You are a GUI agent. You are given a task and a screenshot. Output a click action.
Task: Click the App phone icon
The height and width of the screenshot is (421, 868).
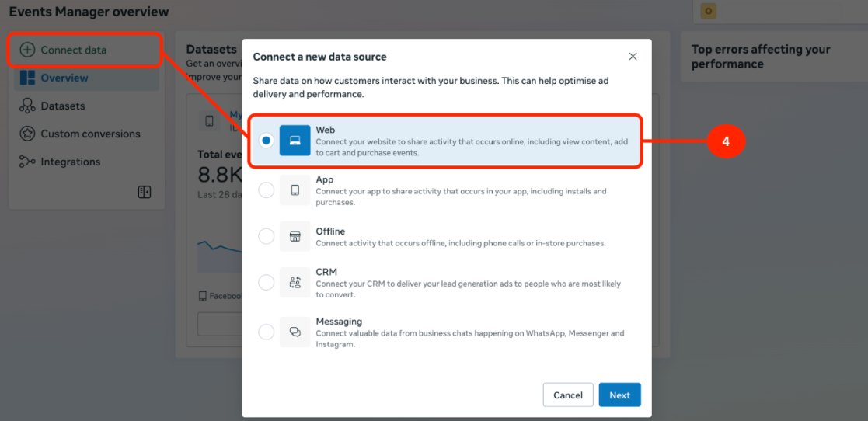[x=295, y=190]
